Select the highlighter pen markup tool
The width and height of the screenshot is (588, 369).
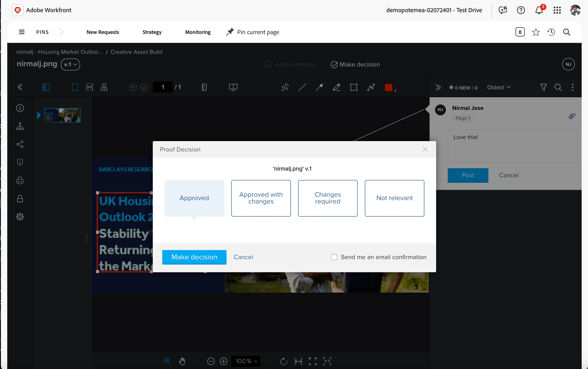pos(337,87)
